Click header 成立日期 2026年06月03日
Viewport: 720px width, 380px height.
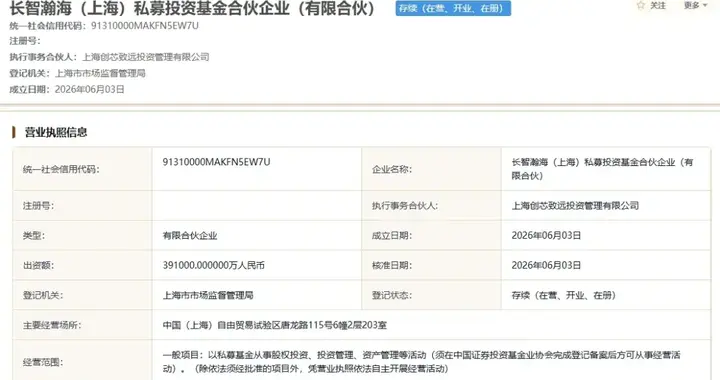(x=90, y=89)
